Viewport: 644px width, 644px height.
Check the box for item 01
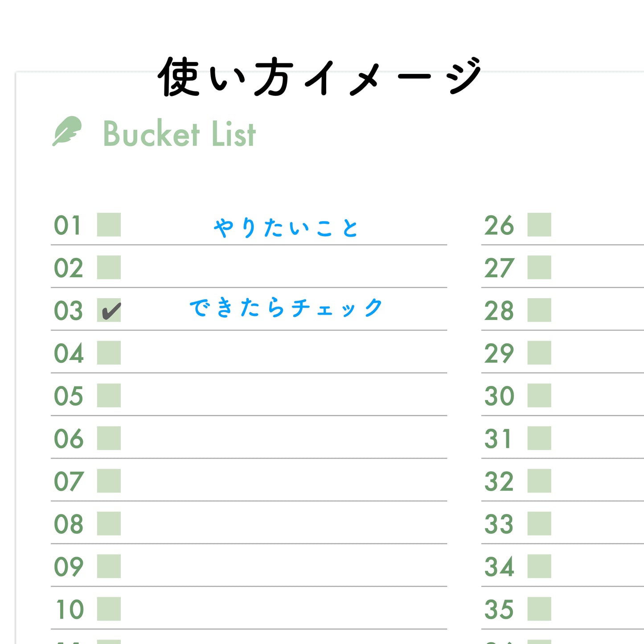coord(109,225)
